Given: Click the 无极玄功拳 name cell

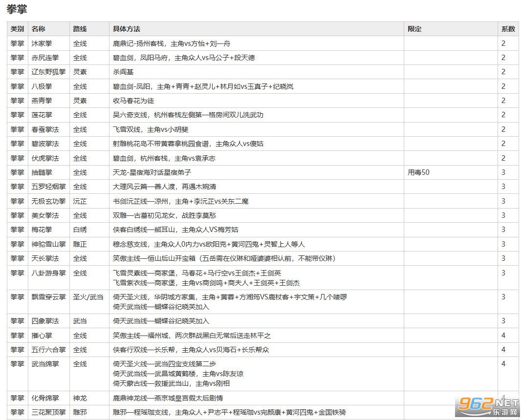Looking at the screenshot, I should [x=49, y=201].
